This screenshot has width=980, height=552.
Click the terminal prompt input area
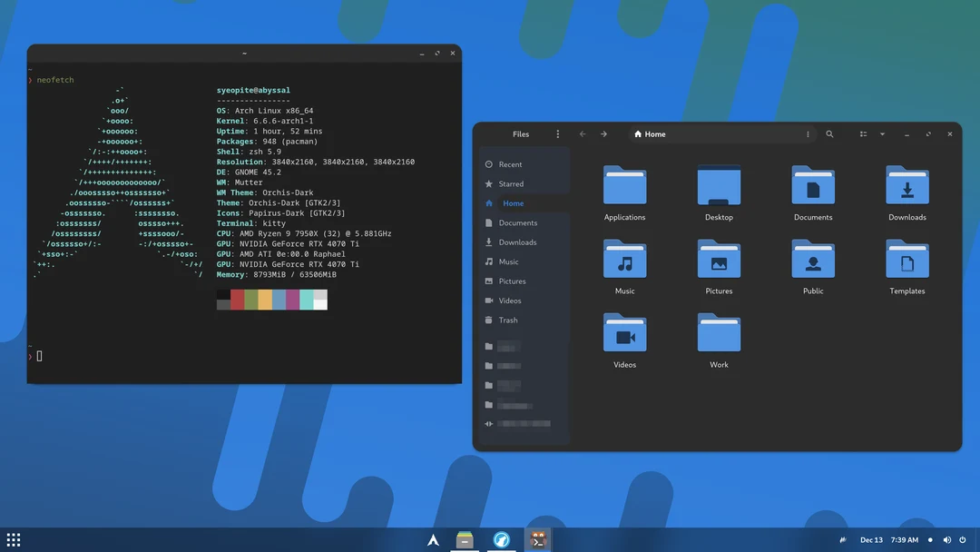pos(38,355)
